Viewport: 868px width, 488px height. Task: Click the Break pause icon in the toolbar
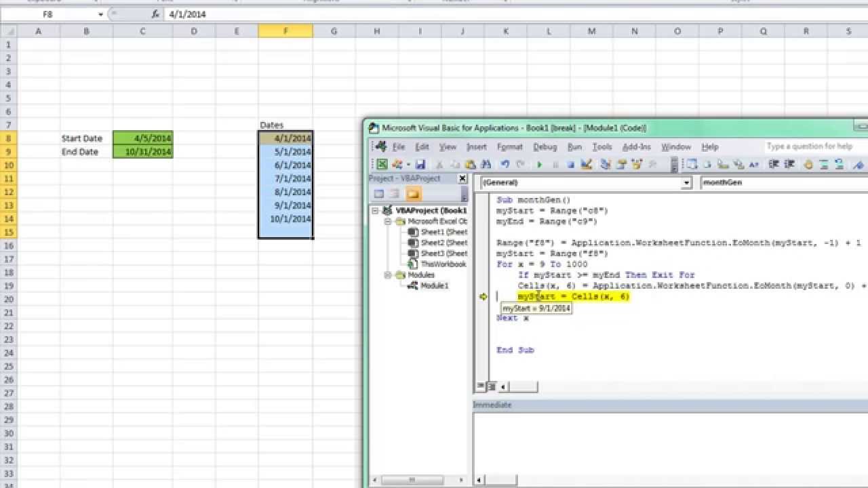(x=555, y=164)
